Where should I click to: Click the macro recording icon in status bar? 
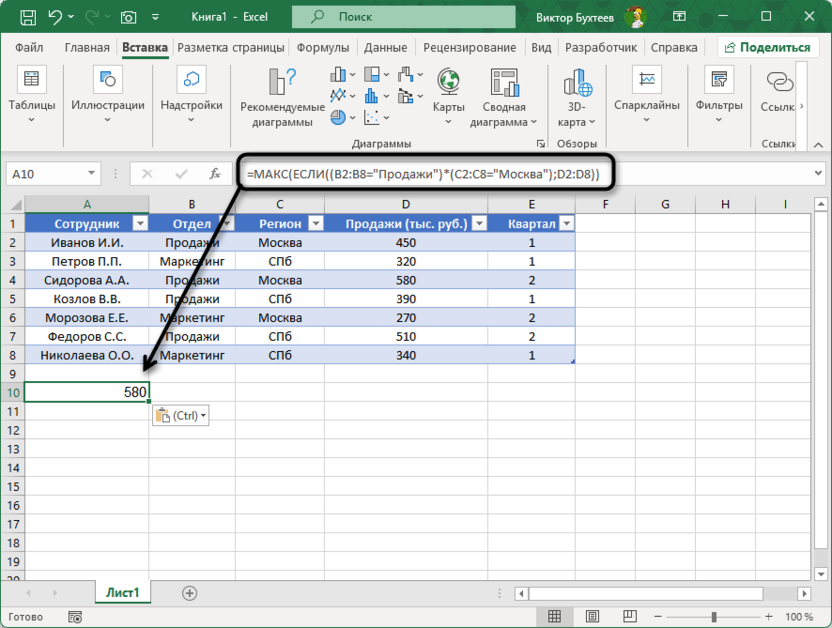pyautogui.click(x=74, y=617)
